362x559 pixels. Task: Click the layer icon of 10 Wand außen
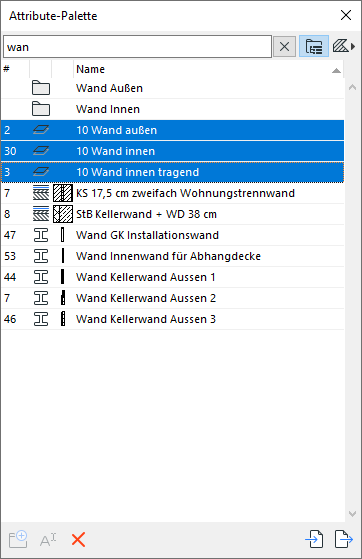[x=41, y=130]
